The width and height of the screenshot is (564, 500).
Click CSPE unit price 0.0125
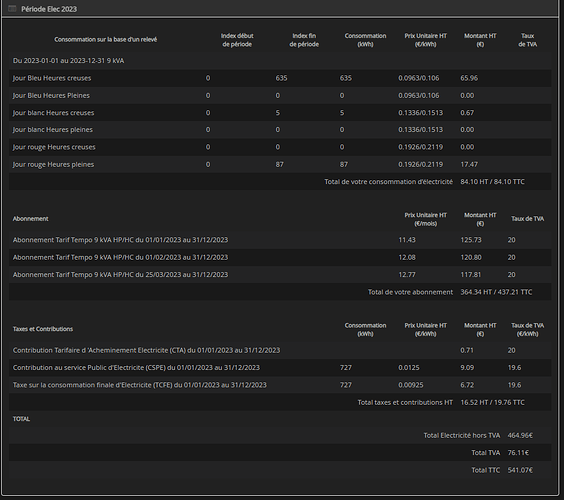(x=409, y=368)
